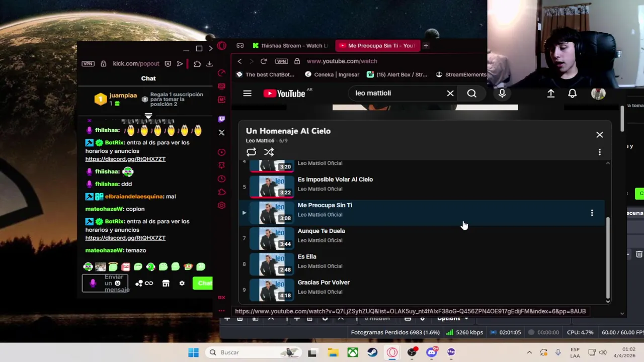Open the playlist panel three-dot options menu

[x=599, y=152]
